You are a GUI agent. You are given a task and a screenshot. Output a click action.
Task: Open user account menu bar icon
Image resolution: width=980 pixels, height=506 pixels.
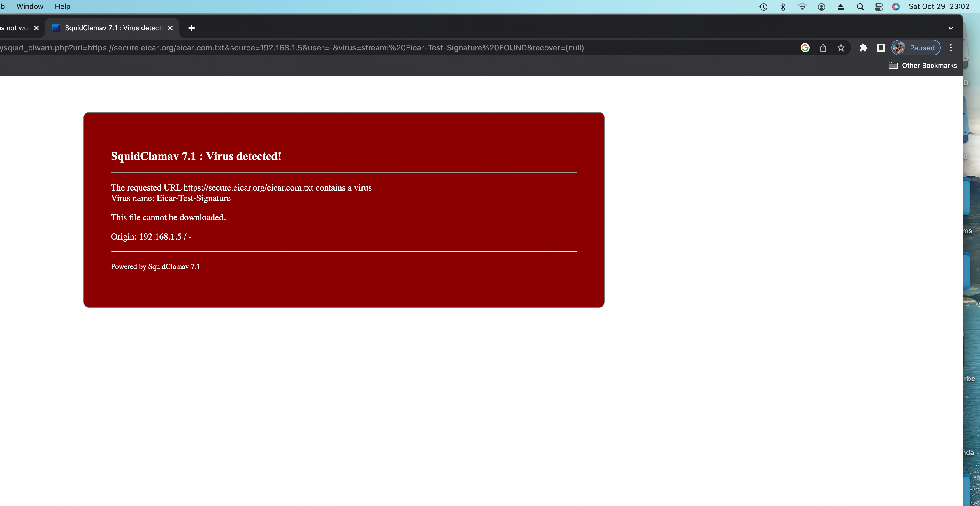click(821, 7)
